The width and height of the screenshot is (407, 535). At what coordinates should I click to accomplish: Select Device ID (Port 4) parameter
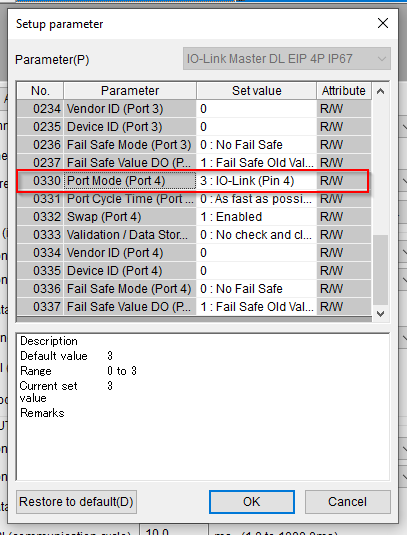[130, 271]
